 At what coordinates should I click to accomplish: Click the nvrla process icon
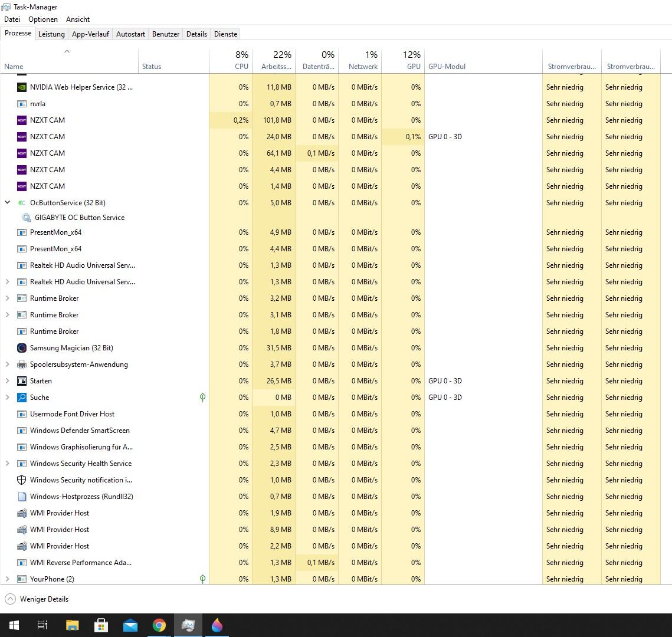point(21,104)
